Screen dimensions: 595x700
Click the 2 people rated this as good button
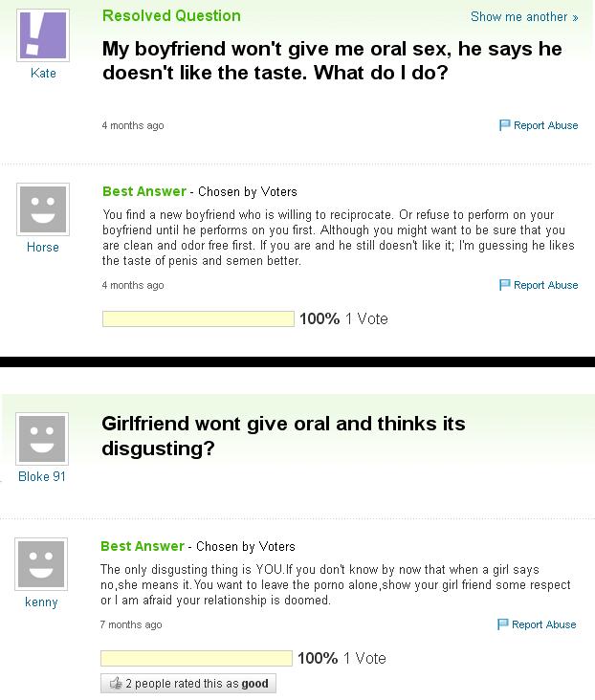click(188, 684)
